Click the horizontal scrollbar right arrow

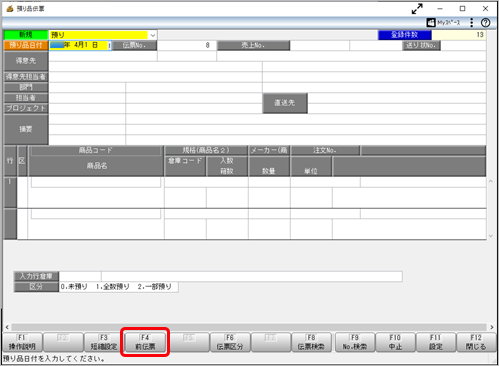pyautogui.click(x=492, y=327)
